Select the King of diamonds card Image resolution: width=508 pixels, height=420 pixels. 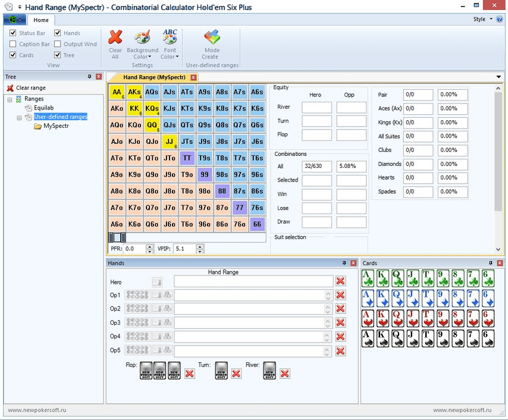(382, 299)
